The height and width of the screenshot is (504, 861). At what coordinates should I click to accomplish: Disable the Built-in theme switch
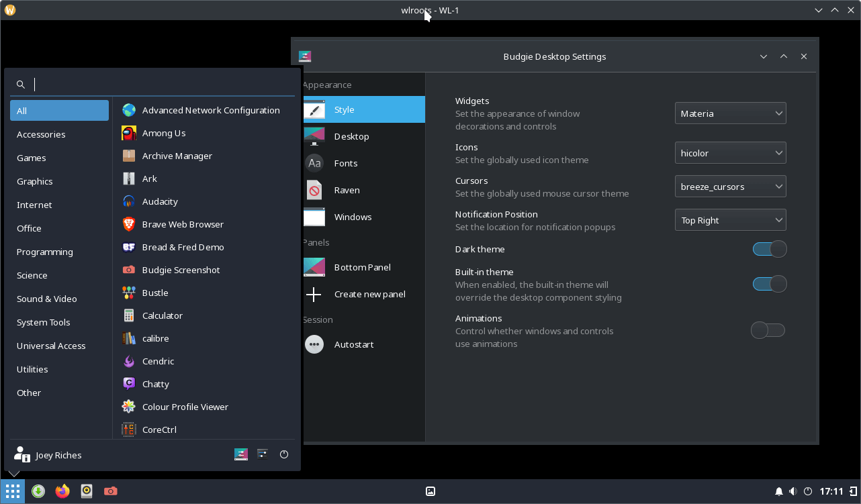click(769, 284)
